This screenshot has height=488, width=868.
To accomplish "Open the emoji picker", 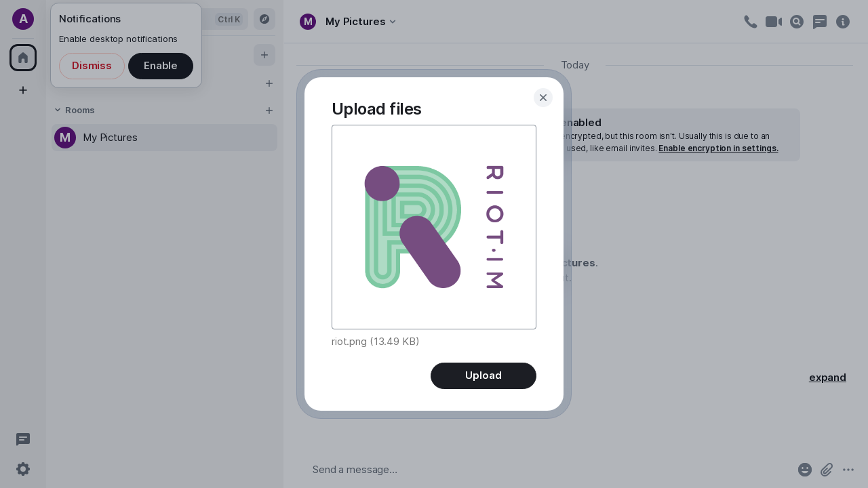I will (805, 469).
